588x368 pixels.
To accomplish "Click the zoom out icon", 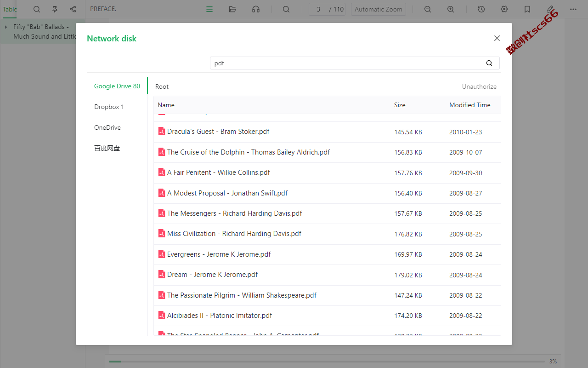I will point(428,9).
